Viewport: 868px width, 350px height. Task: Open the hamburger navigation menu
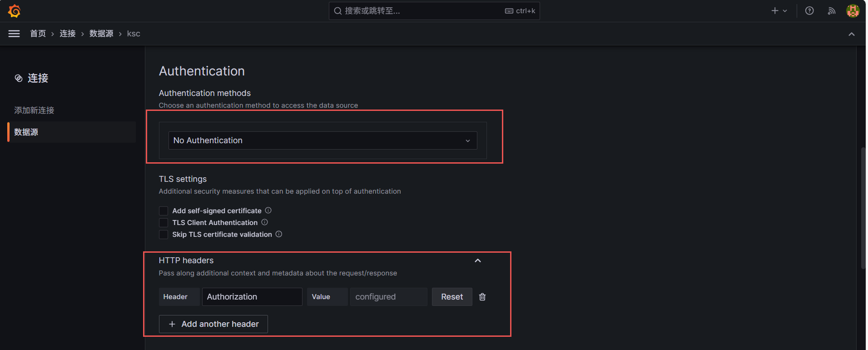[x=14, y=34]
